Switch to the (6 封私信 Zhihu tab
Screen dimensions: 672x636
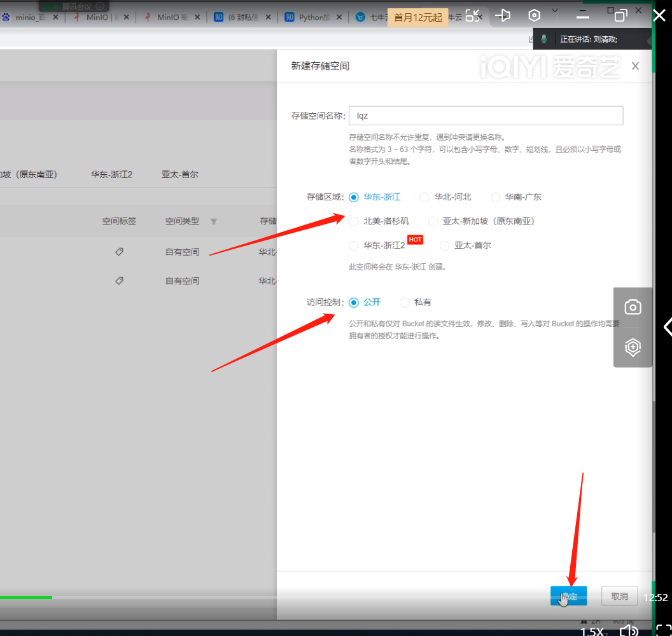click(244, 17)
